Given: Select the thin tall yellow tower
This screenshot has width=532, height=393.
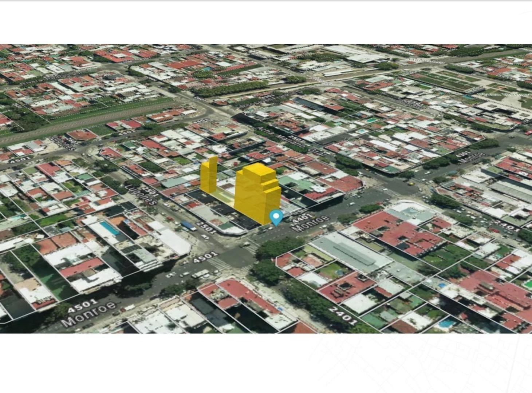Looking at the screenshot, I should click(209, 175).
